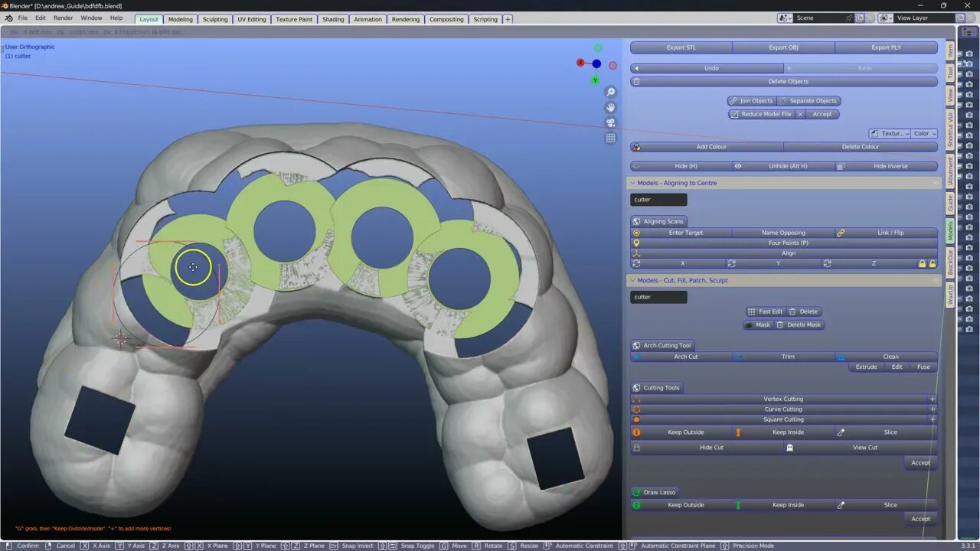Click the Mask button
This screenshot has width=980, height=551.
[x=758, y=324]
